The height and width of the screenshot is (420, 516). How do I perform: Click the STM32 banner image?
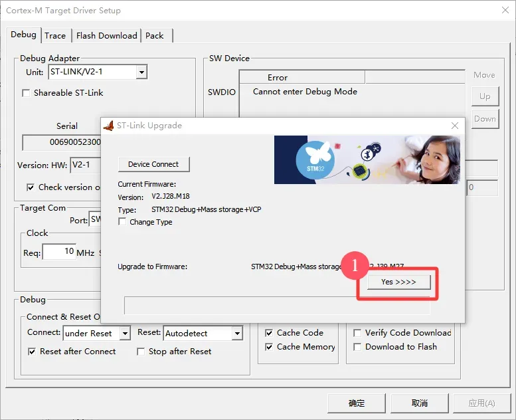click(367, 159)
